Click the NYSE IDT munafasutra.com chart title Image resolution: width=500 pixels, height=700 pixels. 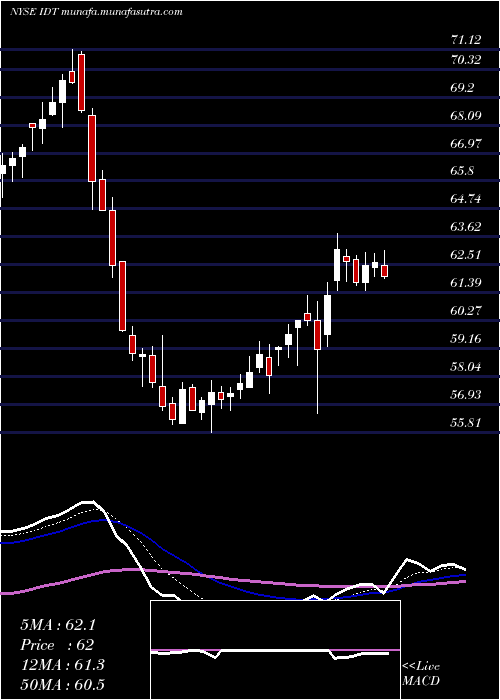pyautogui.click(x=96, y=12)
